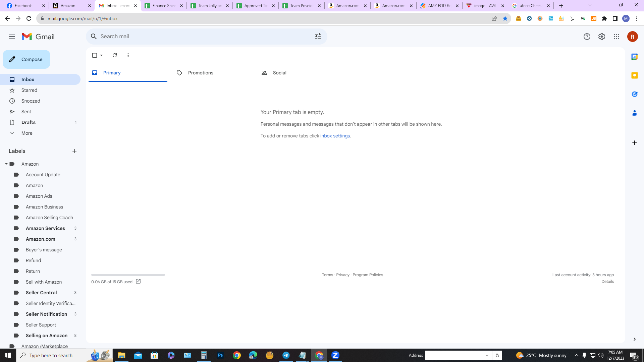Screen dimensions: 644x362
Task: Open the Sent folder
Action: click(40, 112)
